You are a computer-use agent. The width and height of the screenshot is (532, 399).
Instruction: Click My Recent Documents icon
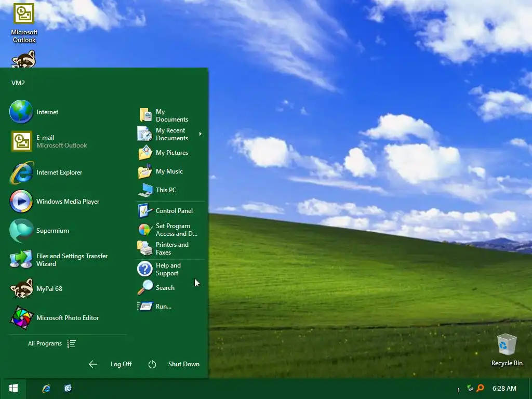point(145,134)
